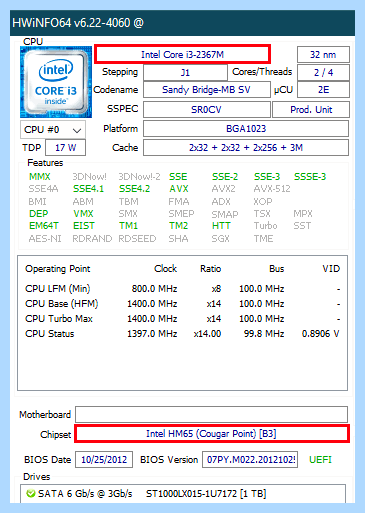This screenshot has height=513, width=365.
Task: Click the Codename field Sandy Bridge-MB SV
Action: point(207,90)
